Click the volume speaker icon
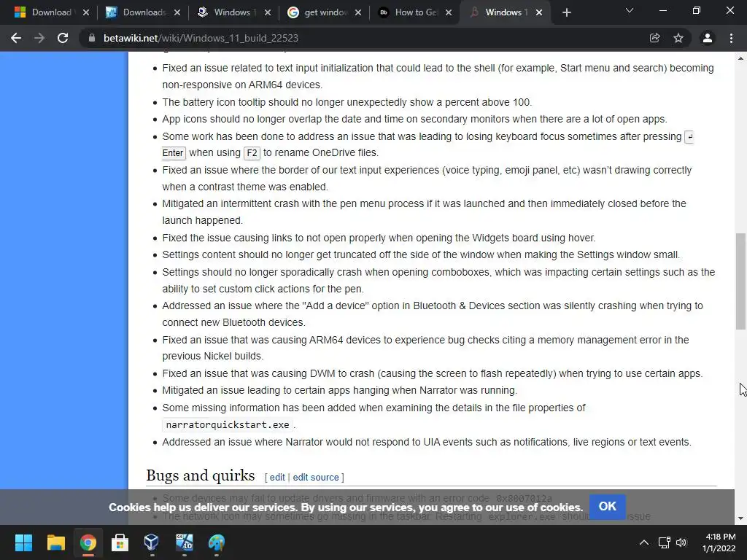 (x=681, y=542)
